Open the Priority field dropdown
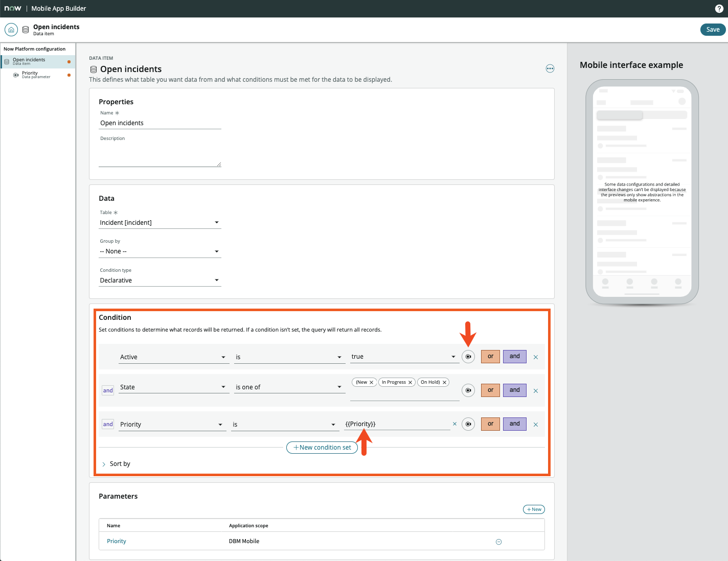This screenshot has width=728, height=561. [172, 425]
